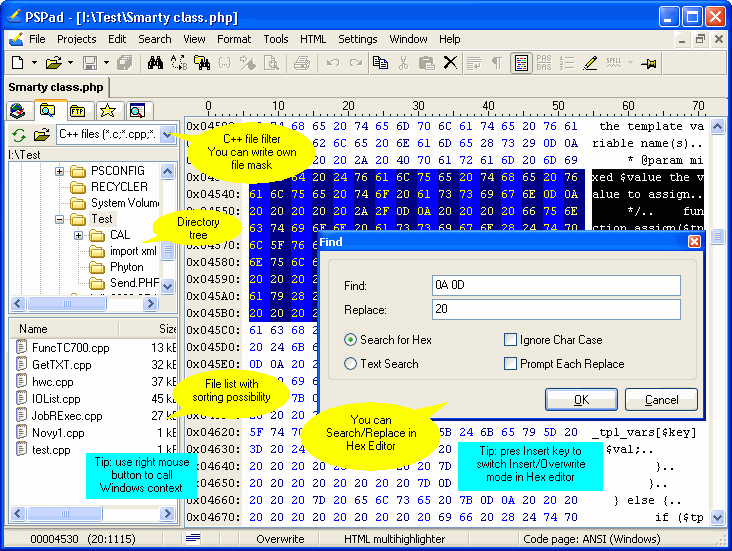Click the black X delete toolbar icon

tap(450, 63)
